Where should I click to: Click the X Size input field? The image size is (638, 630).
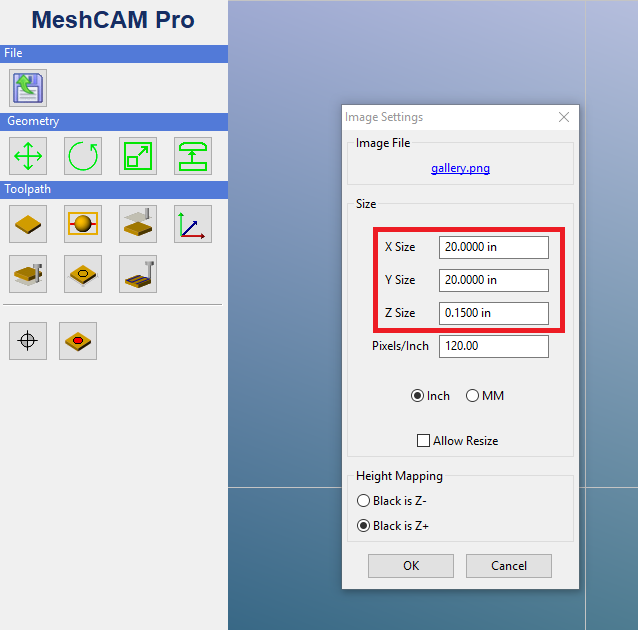click(x=494, y=247)
